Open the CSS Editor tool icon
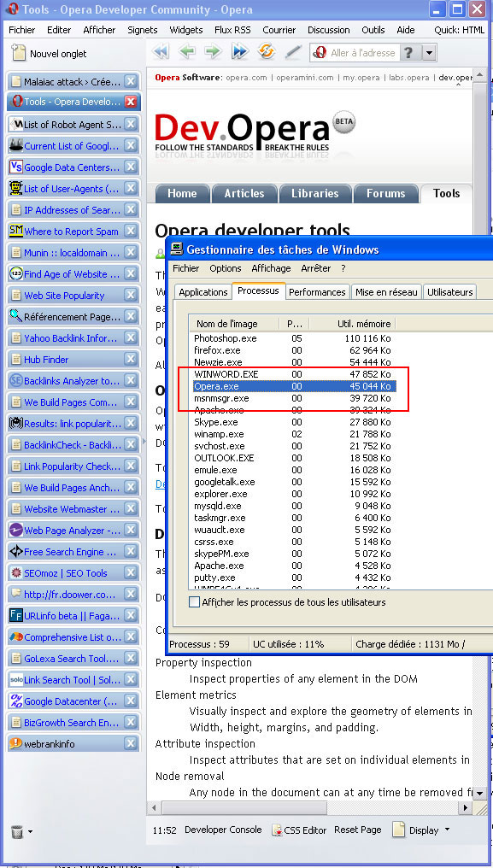This screenshot has height=868, width=493. click(x=277, y=830)
